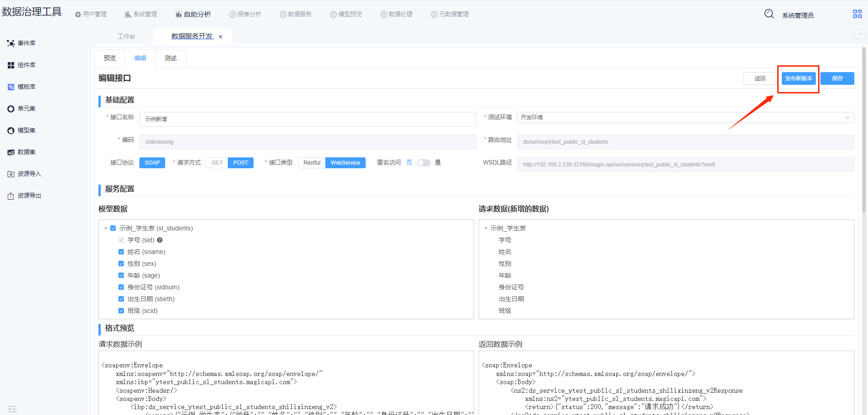Close the 数据服务开发 tab

pos(221,37)
